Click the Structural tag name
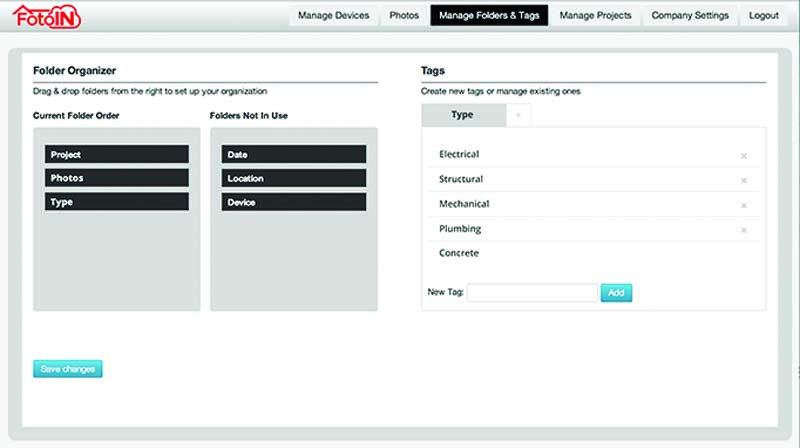This screenshot has height=448, width=800. pyautogui.click(x=461, y=179)
